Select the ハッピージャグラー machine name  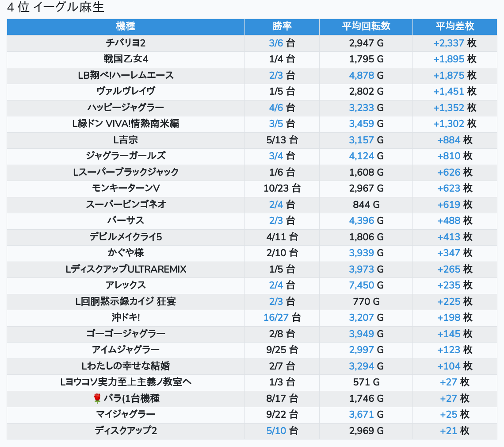(126, 108)
